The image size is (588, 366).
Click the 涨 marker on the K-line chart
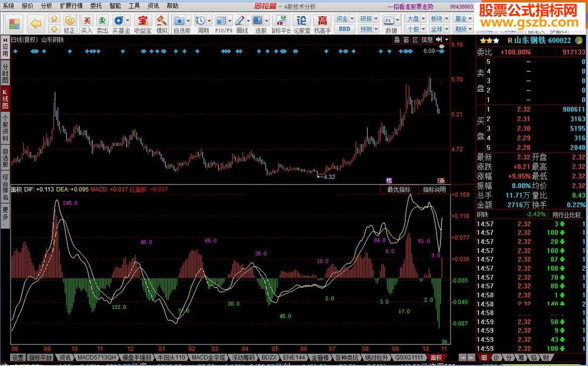[x=441, y=181]
